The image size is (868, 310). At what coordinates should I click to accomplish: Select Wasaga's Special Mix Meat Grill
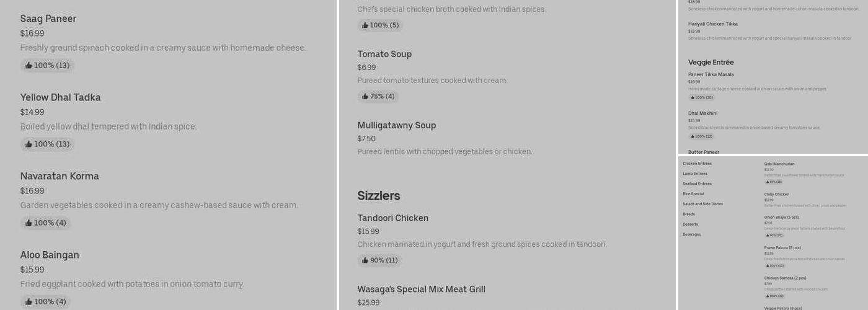pos(422,290)
